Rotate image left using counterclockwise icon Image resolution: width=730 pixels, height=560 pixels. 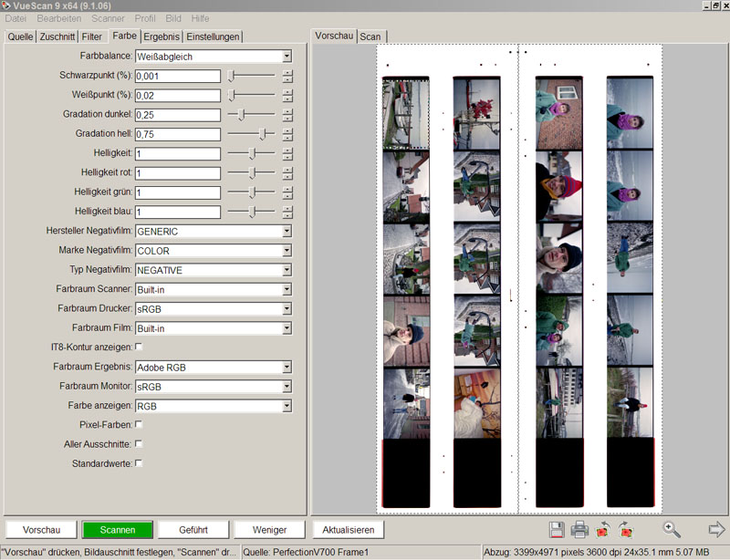(x=602, y=529)
